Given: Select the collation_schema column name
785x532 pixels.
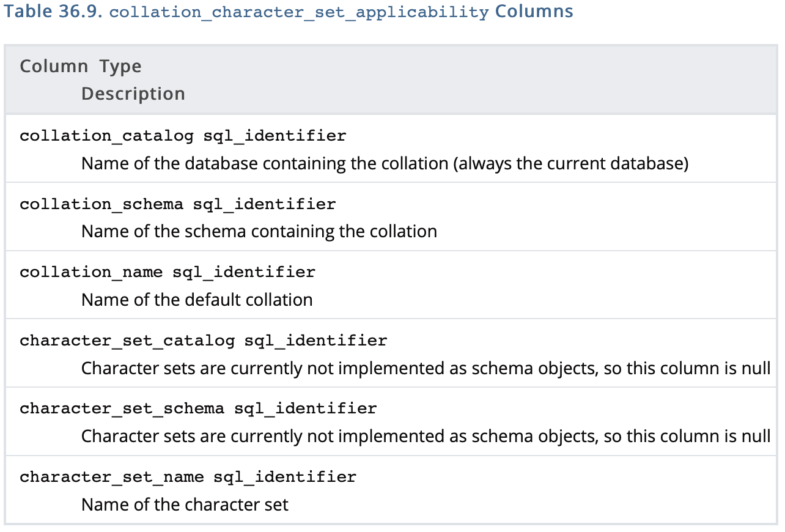Looking at the screenshot, I should [x=101, y=204].
